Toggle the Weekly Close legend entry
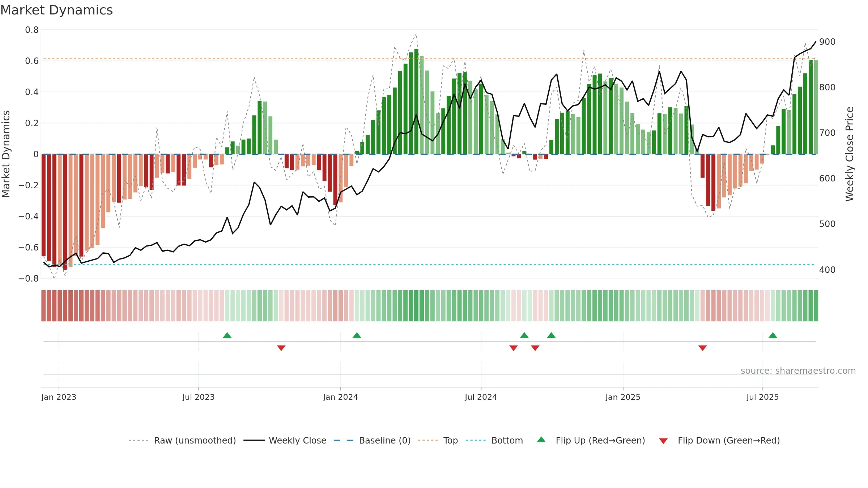868x488 pixels. point(285,440)
